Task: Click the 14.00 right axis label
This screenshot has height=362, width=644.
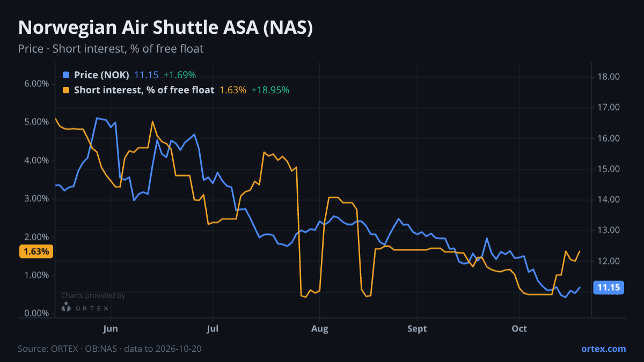Action: point(609,200)
